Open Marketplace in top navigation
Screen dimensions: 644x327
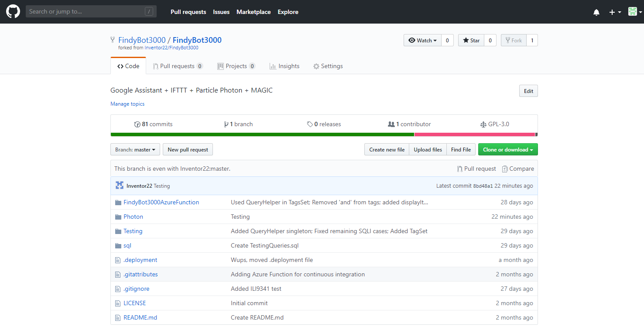pos(253,12)
